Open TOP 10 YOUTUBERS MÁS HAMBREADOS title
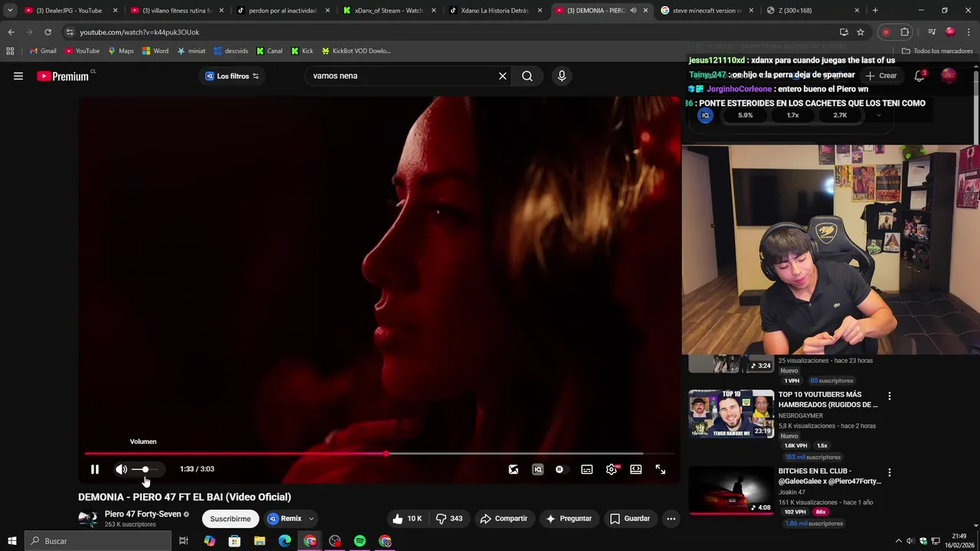This screenshot has width=980, height=551. 828,399
